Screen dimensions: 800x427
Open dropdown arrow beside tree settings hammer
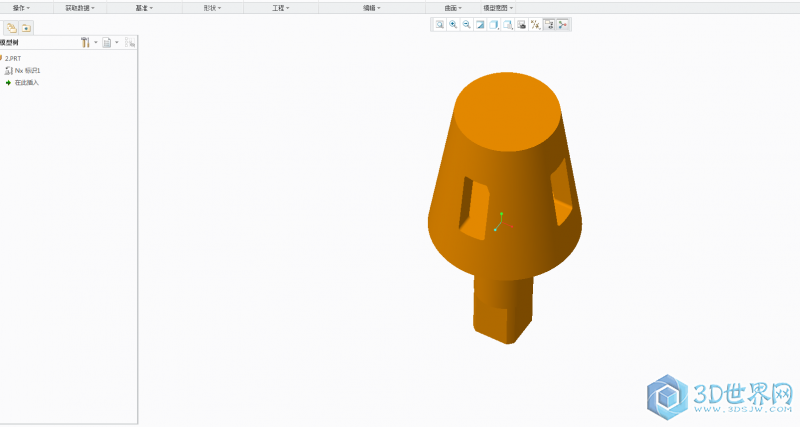pyautogui.click(x=95, y=42)
